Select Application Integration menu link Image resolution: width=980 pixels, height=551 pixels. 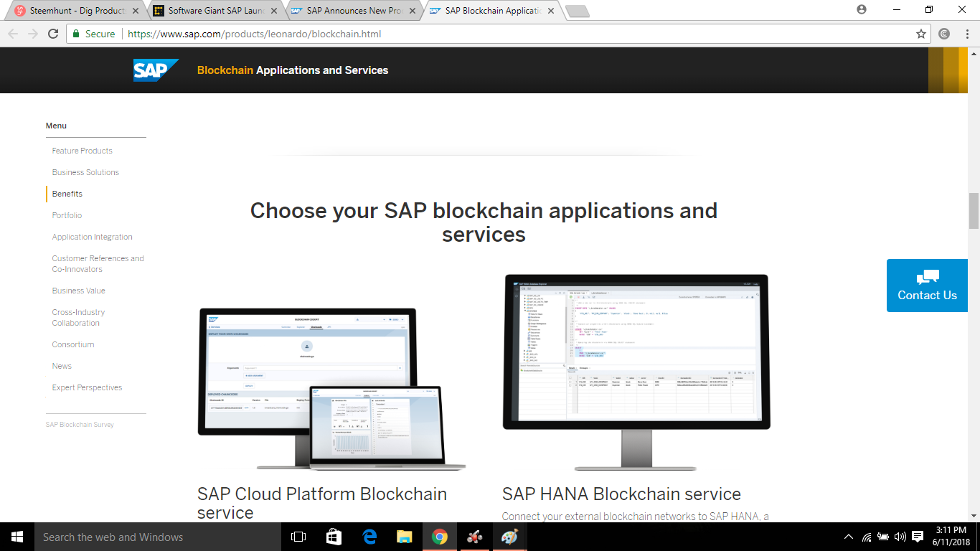[93, 237]
